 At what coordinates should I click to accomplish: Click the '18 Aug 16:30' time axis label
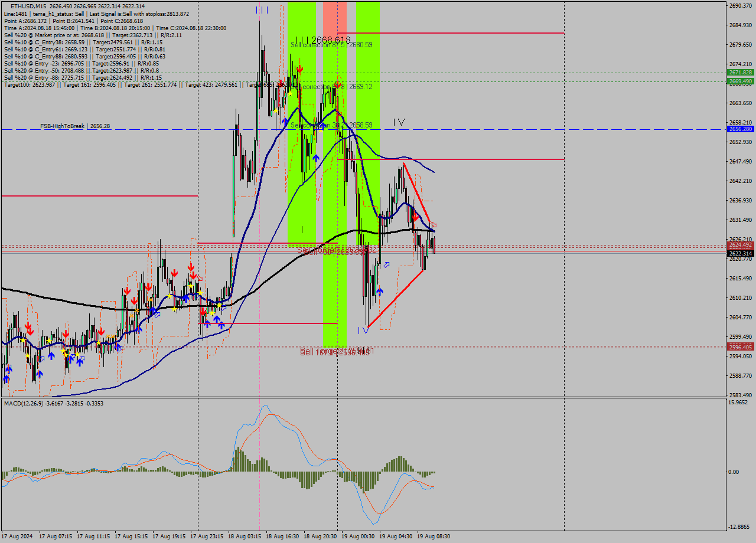coord(282,537)
